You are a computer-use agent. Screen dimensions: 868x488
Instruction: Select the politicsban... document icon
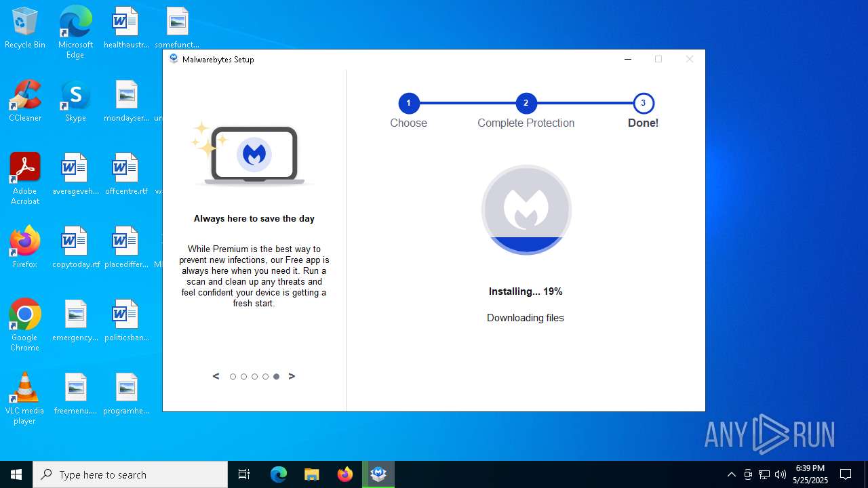[x=126, y=321]
